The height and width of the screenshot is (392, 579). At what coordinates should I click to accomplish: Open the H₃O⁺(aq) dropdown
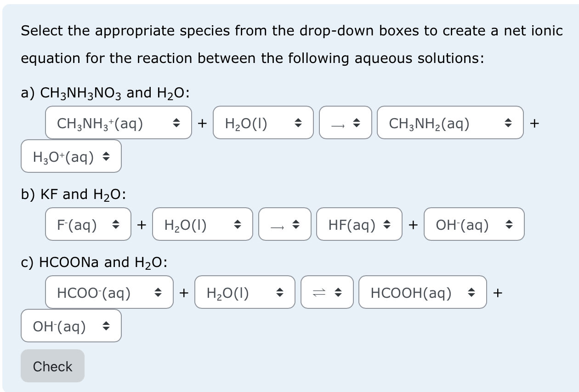click(x=71, y=156)
